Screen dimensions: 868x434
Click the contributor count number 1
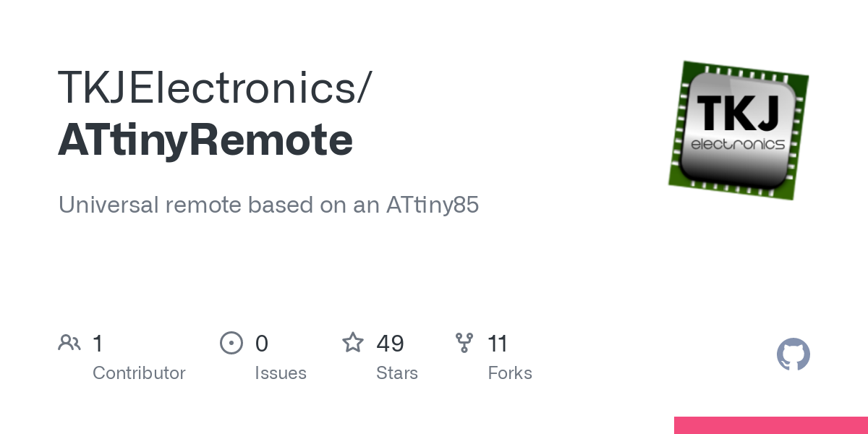[98, 344]
